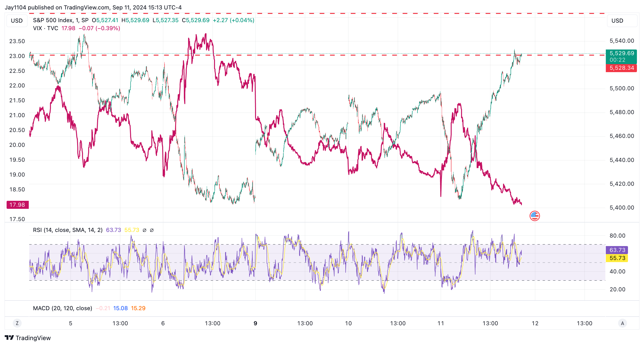Image resolution: width=644 pixels, height=346 pixels.
Task: Click the 5,529.69 current price label
Action: [x=621, y=56]
